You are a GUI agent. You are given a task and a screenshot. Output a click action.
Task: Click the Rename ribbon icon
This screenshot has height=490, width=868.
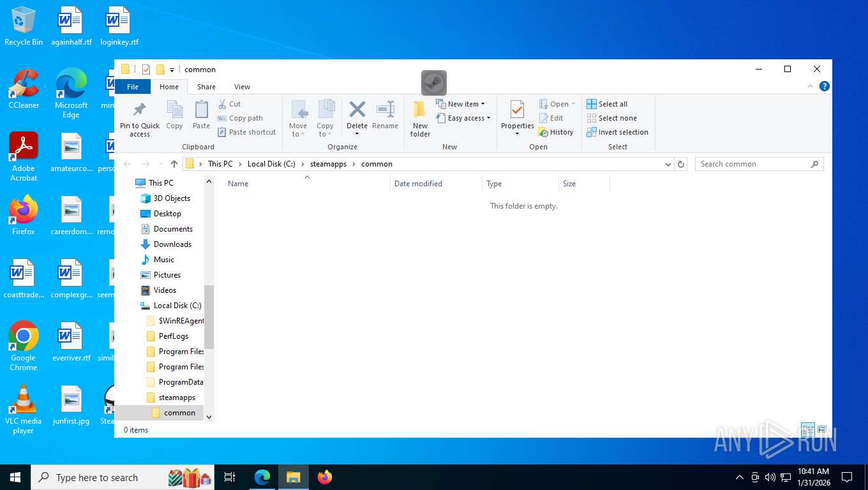click(385, 109)
